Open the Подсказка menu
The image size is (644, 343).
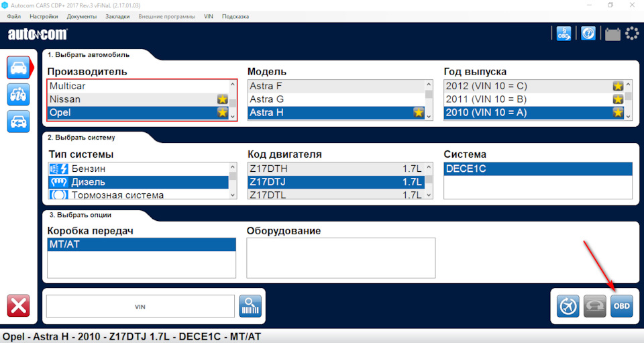point(235,16)
